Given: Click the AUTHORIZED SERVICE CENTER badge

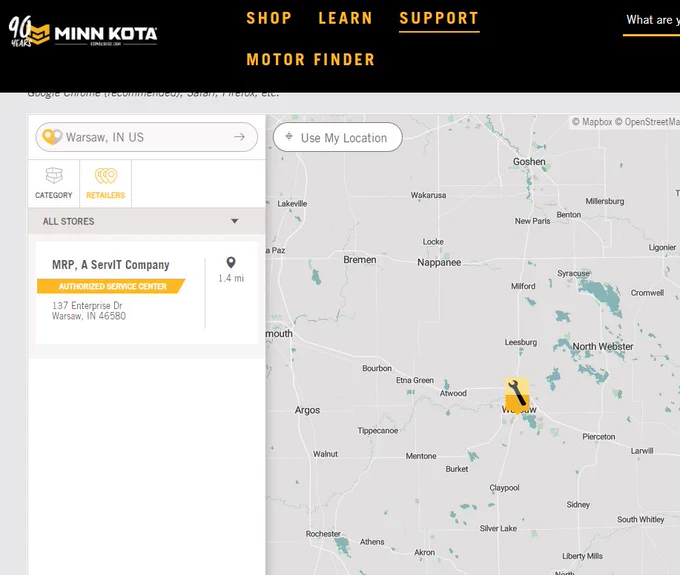Looking at the screenshot, I should click(111, 286).
